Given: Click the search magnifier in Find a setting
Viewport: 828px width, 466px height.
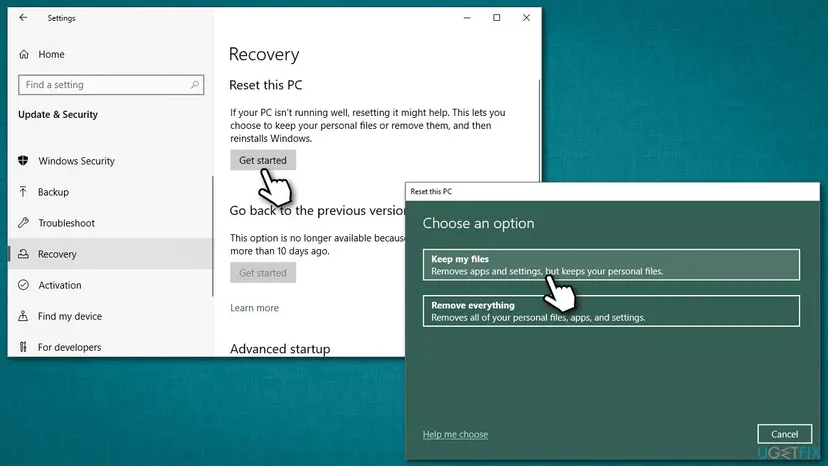Looking at the screenshot, I should (x=195, y=85).
